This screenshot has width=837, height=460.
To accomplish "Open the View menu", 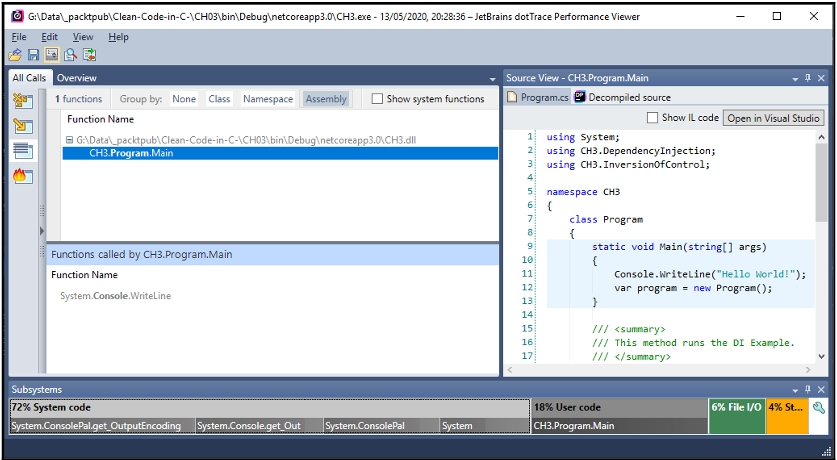I will point(83,37).
